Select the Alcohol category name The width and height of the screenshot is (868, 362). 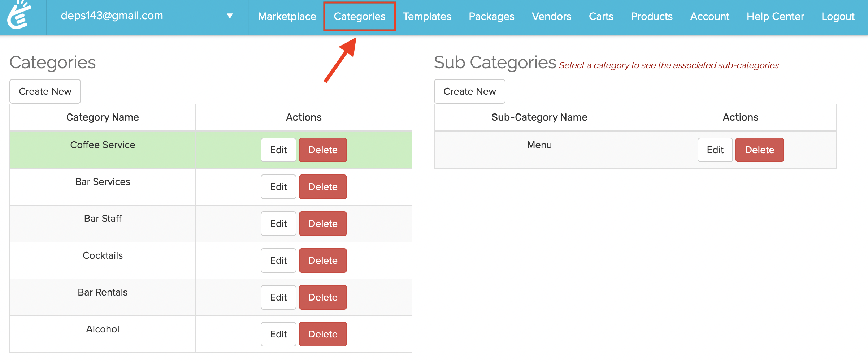(103, 329)
